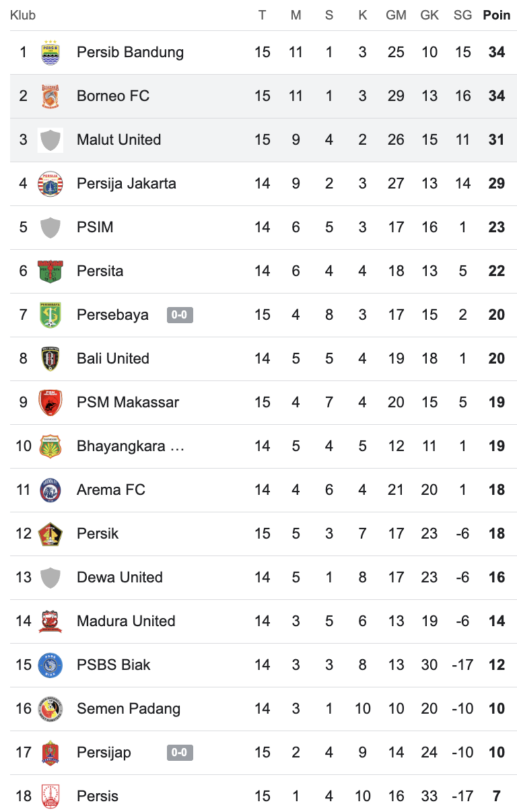
Task: Click the Persebaya club crest
Action: [50, 315]
